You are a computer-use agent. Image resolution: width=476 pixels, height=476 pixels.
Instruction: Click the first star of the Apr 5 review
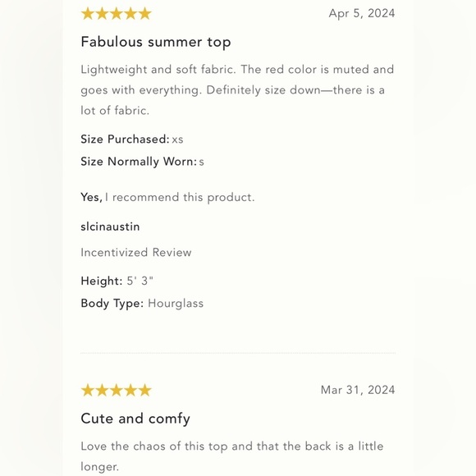click(88, 14)
